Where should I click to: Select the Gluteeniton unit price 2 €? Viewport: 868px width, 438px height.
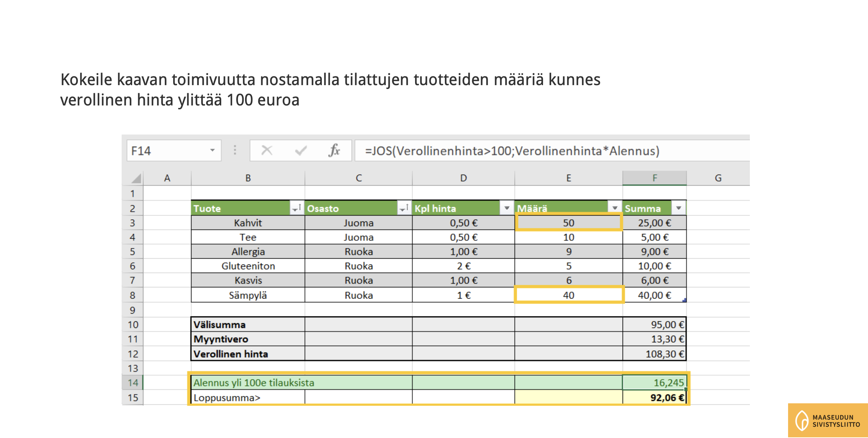pos(463,266)
